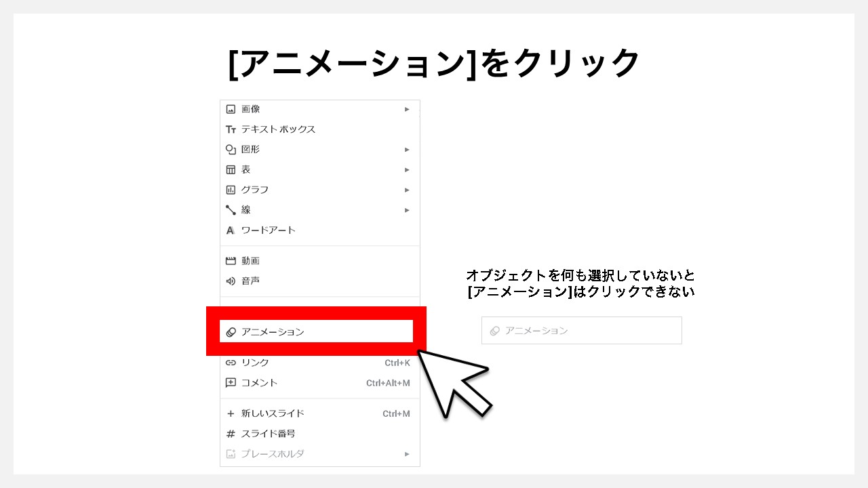The height and width of the screenshot is (488, 868).
Task: Click the 表 table icon
Action: tap(231, 169)
